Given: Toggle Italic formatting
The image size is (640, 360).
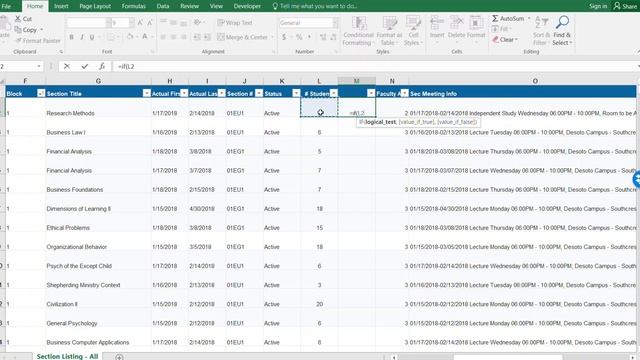Looking at the screenshot, I should 82,37.
